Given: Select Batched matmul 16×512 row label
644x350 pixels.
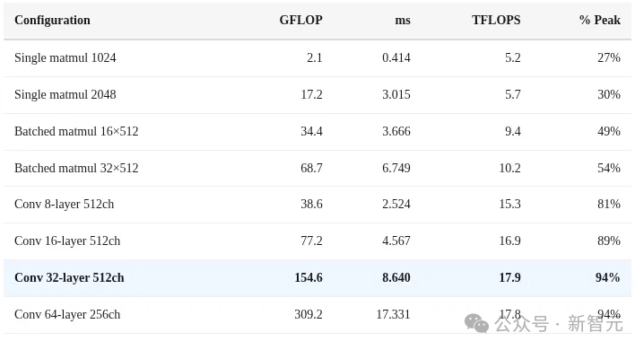Looking at the screenshot, I should tap(76, 131).
